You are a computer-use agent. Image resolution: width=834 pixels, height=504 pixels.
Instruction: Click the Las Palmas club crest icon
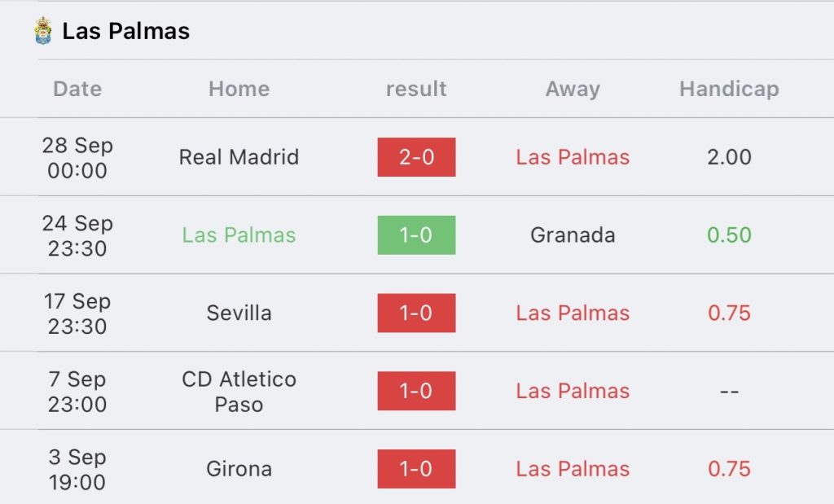tap(42, 30)
